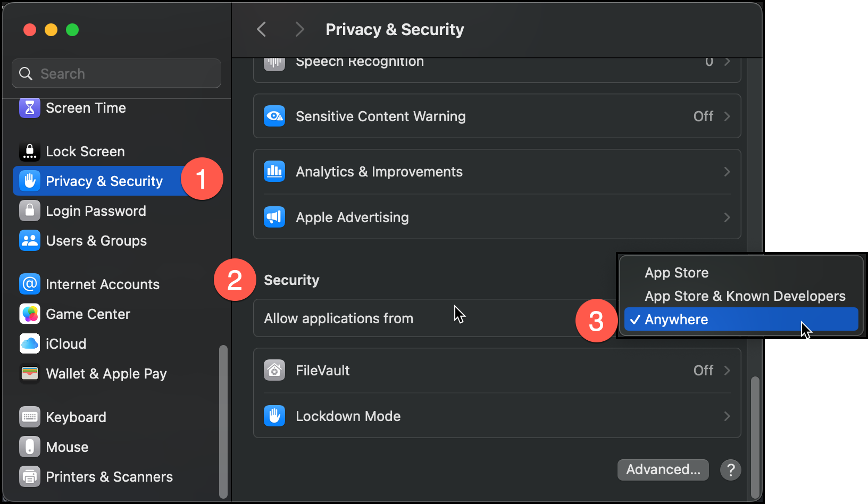The image size is (868, 504).
Task: Click the Lock Screen icon in sidebar
Action: pos(30,152)
